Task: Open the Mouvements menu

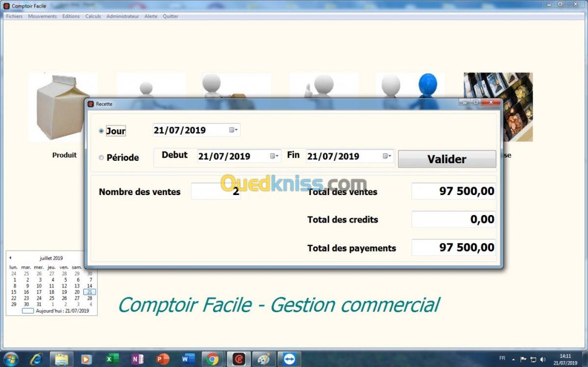Action: (42, 16)
